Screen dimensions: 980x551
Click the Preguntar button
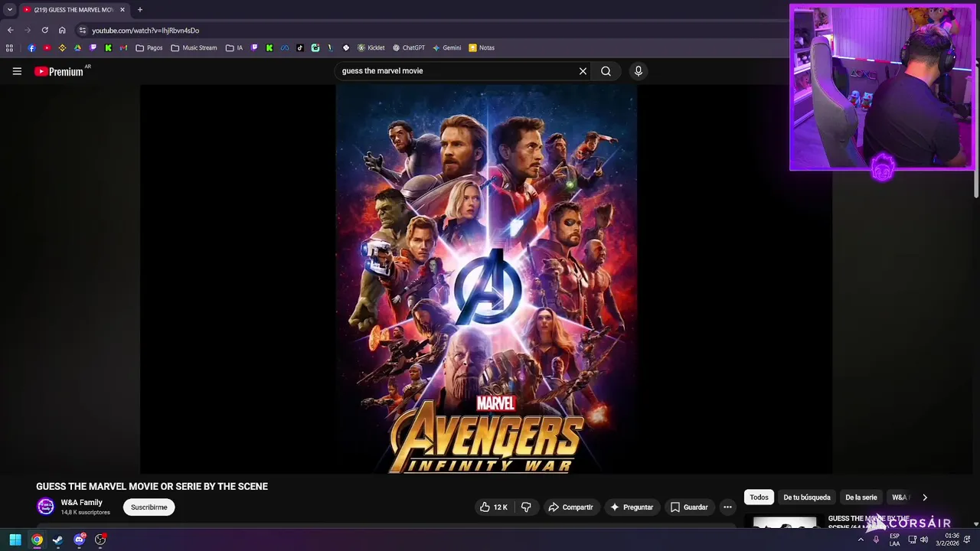click(632, 507)
